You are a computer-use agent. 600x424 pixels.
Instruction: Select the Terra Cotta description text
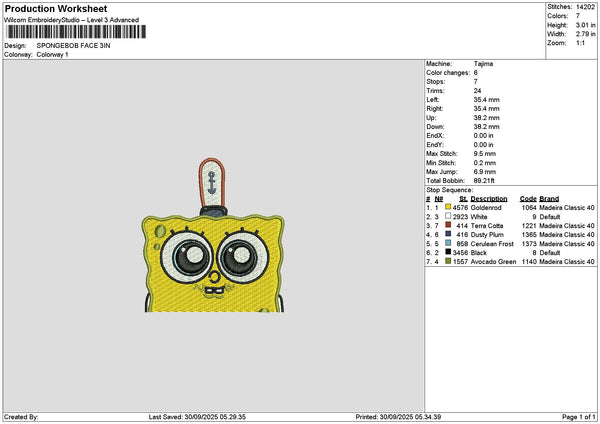[x=487, y=226]
